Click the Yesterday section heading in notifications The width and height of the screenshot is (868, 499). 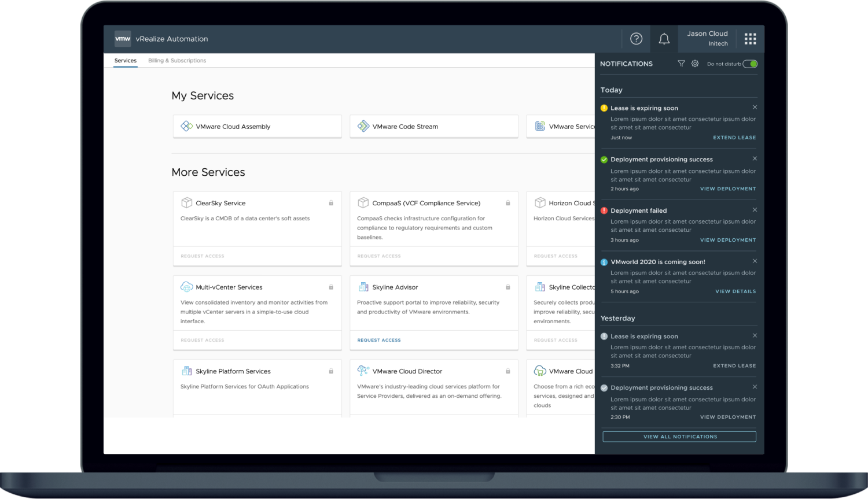pyautogui.click(x=618, y=319)
